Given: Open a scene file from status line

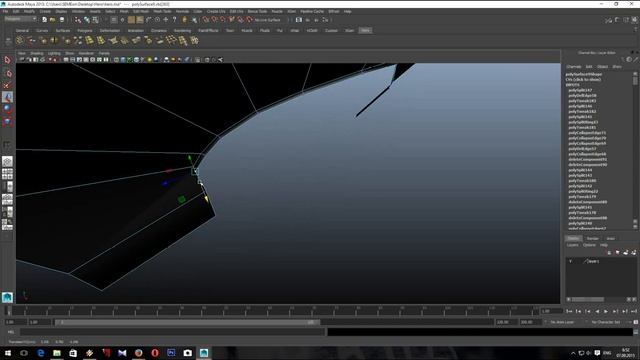Looking at the screenshot, I should [x=53, y=20].
